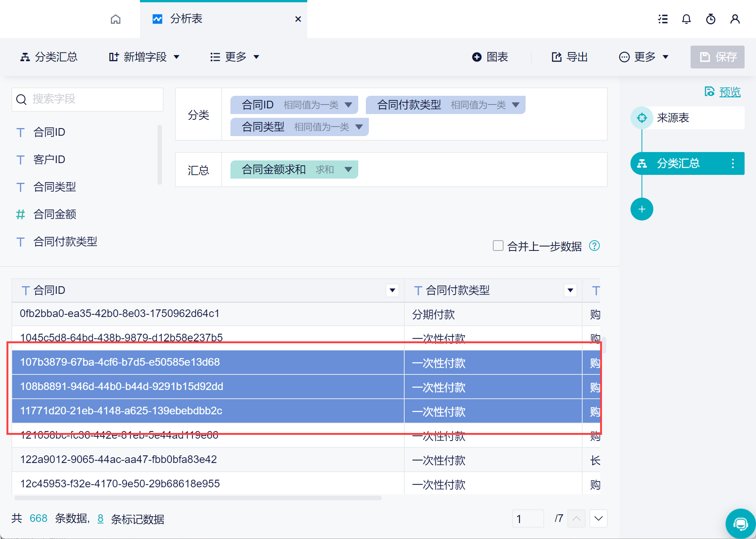Expand the 新增字段 menu
756x539 pixels.
[x=145, y=57]
